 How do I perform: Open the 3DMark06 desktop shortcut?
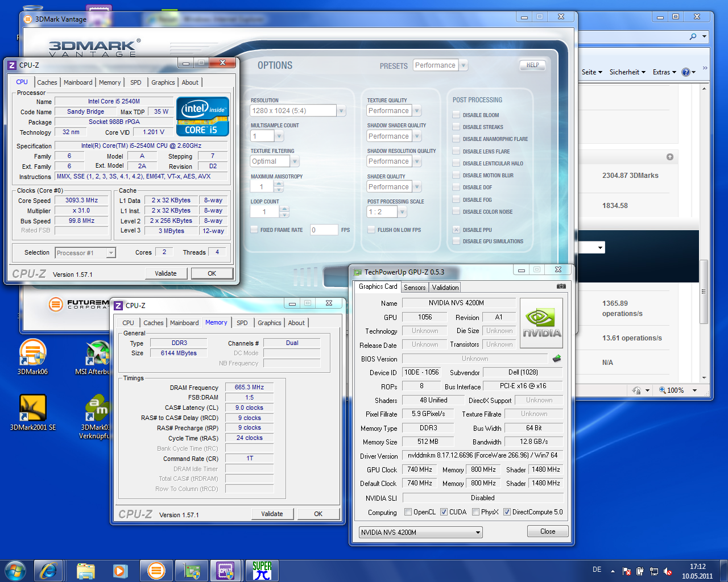32,357
